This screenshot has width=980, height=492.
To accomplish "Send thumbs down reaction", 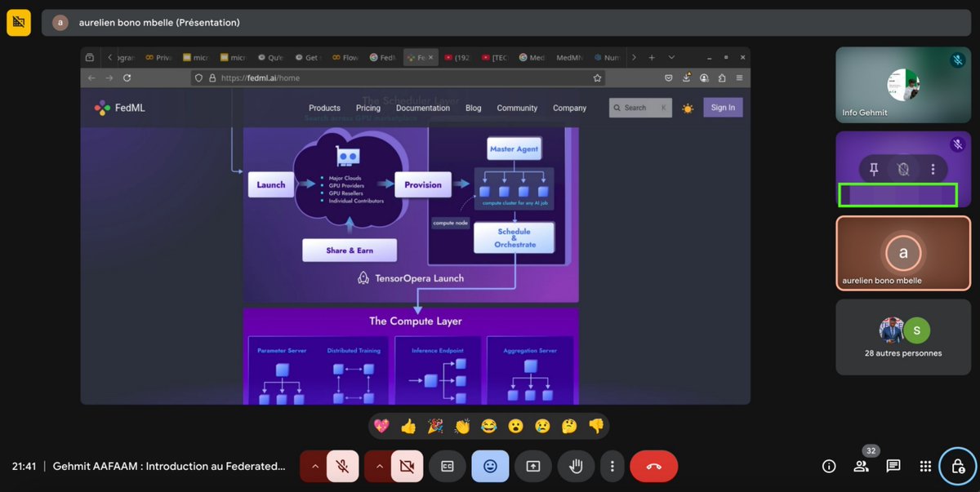I will coord(596,426).
